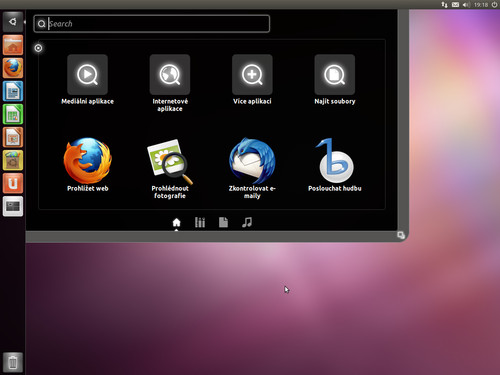Toggle the circular button below search

point(38,48)
